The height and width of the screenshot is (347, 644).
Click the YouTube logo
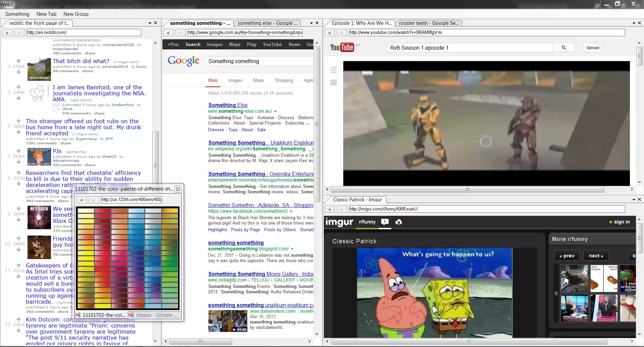click(342, 47)
